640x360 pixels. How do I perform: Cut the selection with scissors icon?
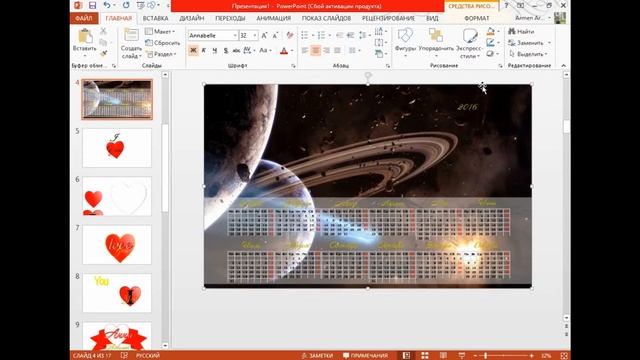[x=103, y=31]
